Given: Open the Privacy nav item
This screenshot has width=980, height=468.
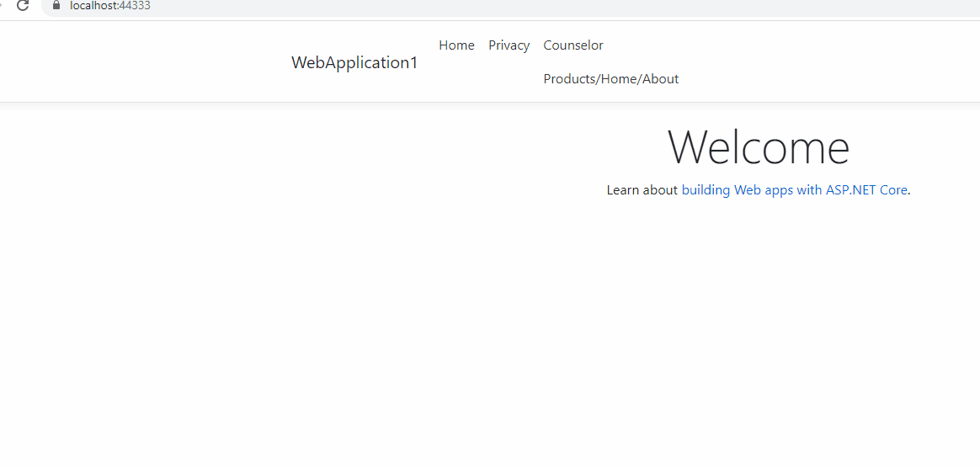Looking at the screenshot, I should 509,45.
